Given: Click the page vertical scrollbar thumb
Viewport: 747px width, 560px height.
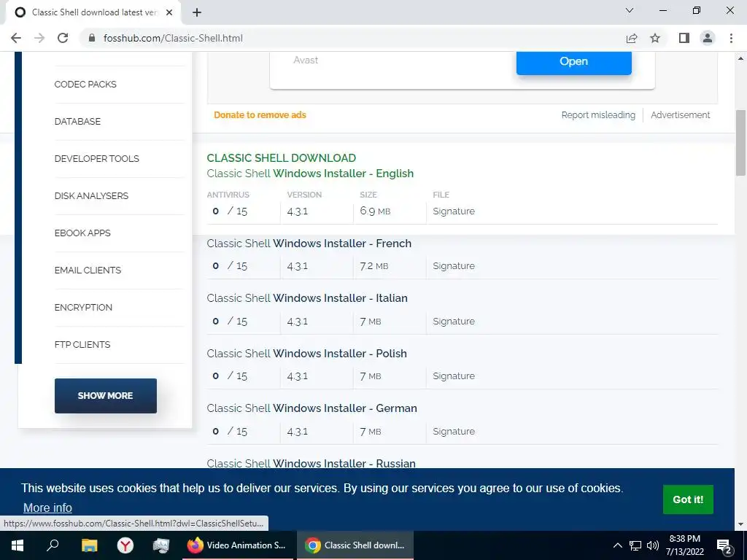Looking at the screenshot, I should (740, 143).
